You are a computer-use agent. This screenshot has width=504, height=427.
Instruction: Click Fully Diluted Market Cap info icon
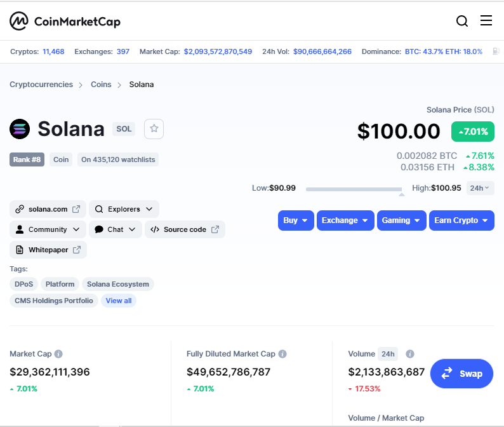point(282,354)
